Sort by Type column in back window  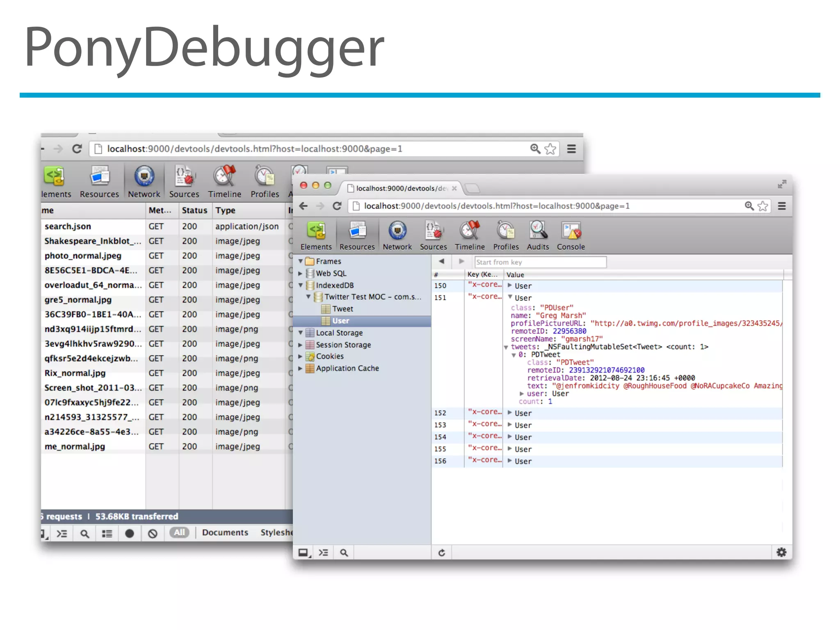click(x=248, y=210)
